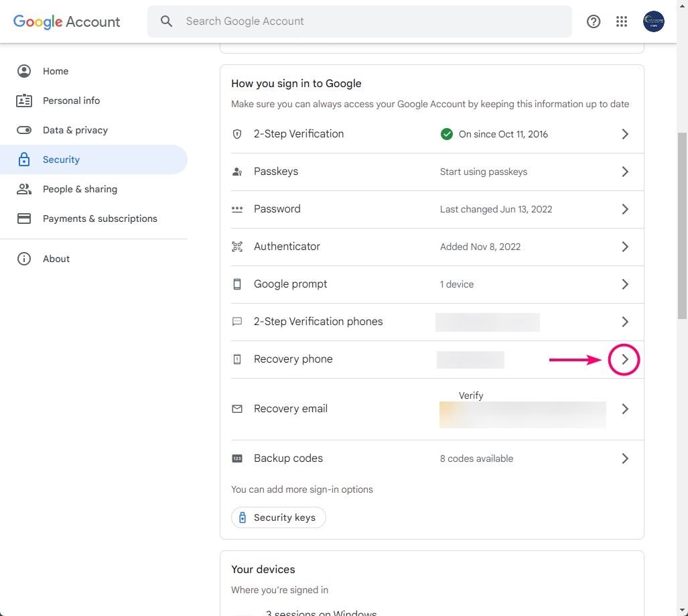Click the Passkeys label
Screen dimensions: 688x616
tap(276, 171)
